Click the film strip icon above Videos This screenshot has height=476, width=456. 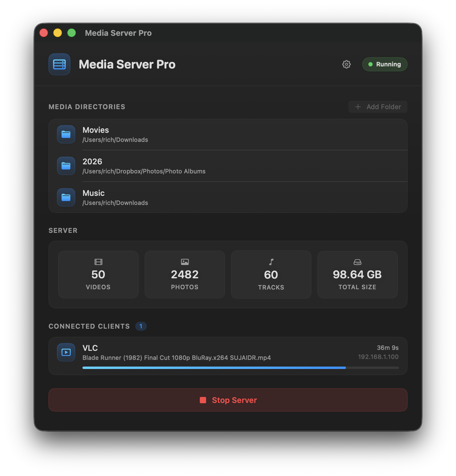point(98,262)
